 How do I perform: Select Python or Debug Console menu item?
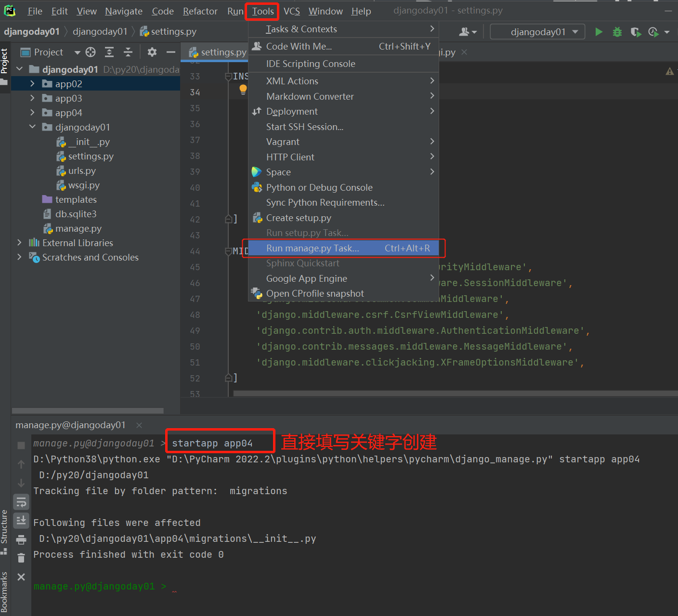pos(343,187)
